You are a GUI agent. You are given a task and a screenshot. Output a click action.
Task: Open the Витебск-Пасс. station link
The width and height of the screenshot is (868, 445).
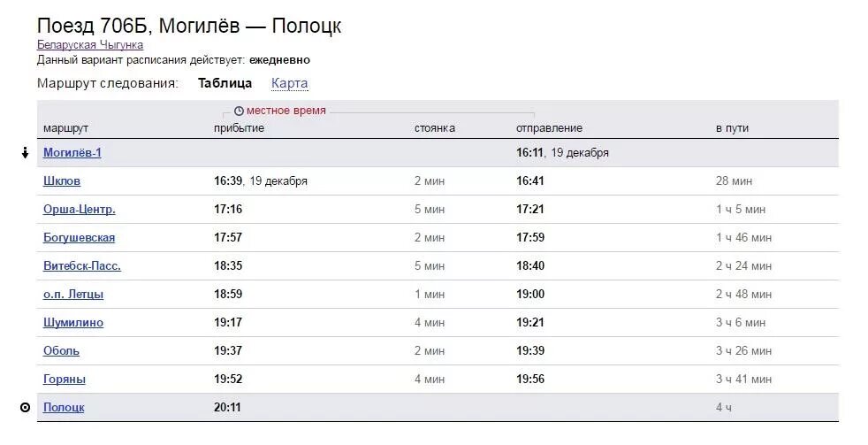82,266
